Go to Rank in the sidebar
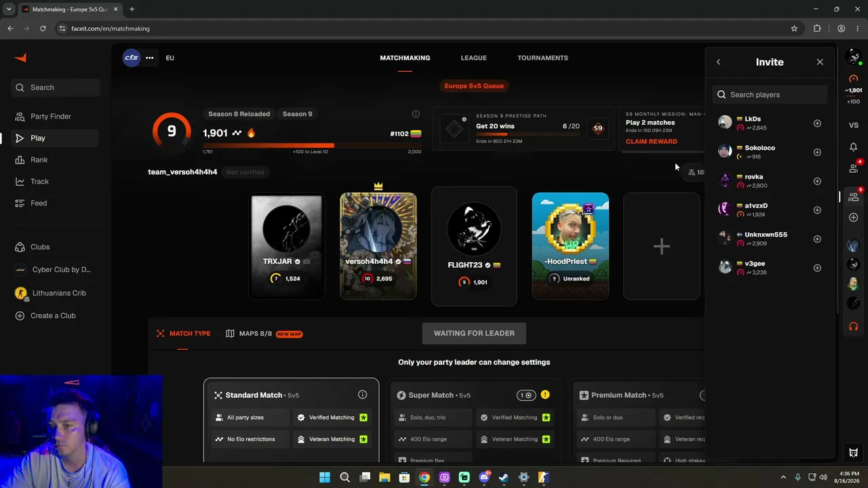The image size is (868, 488). click(x=55, y=160)
